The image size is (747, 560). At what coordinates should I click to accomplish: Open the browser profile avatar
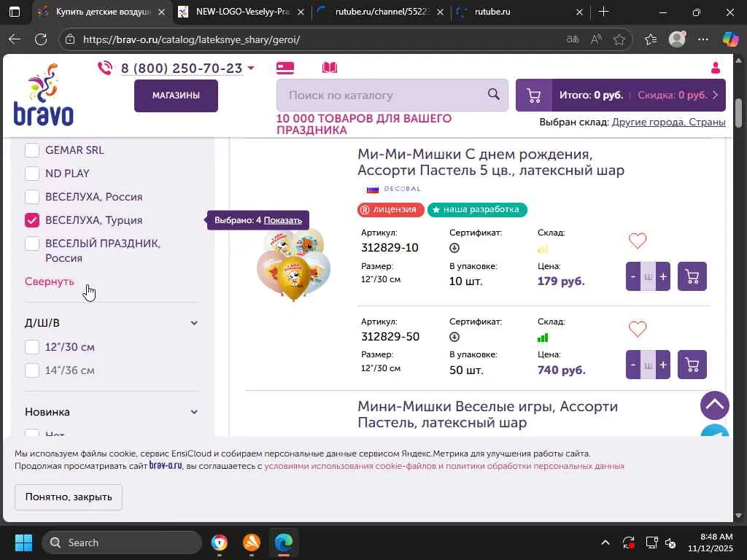tap(677, 39)
